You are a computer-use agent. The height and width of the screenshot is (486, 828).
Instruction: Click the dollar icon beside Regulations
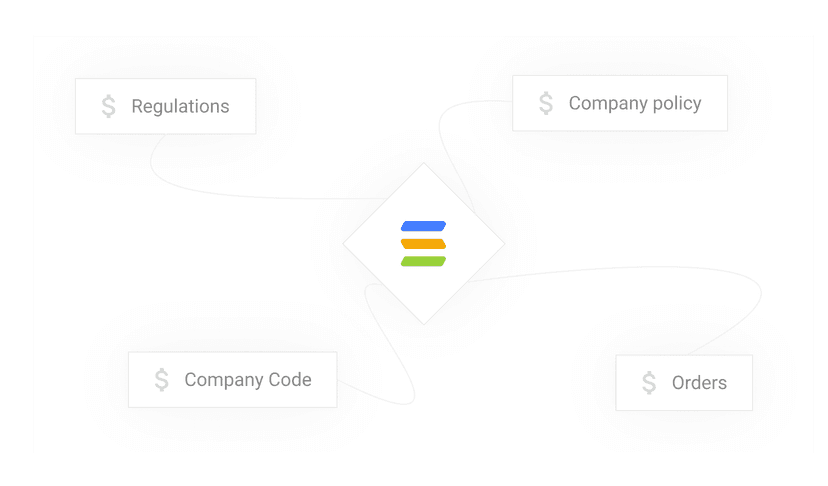pyautogui.click(x=109, y=106)
